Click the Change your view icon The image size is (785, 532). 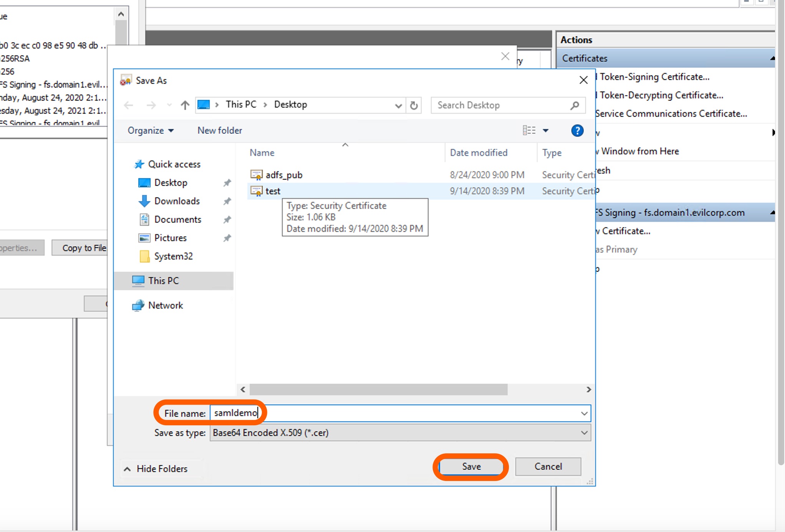pos(529,131)
